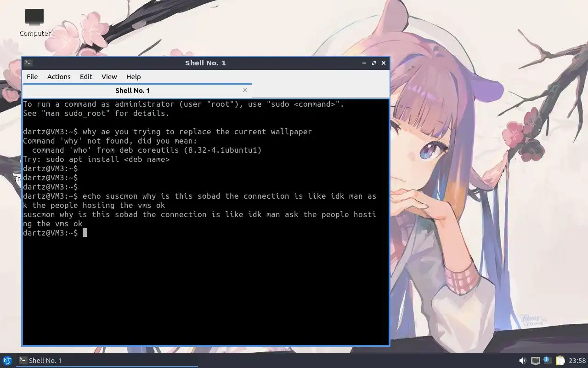Click the 'See "man sudo_root" for details.' line
This screenshot has height=368, width=588.
[x=96, y=113]
